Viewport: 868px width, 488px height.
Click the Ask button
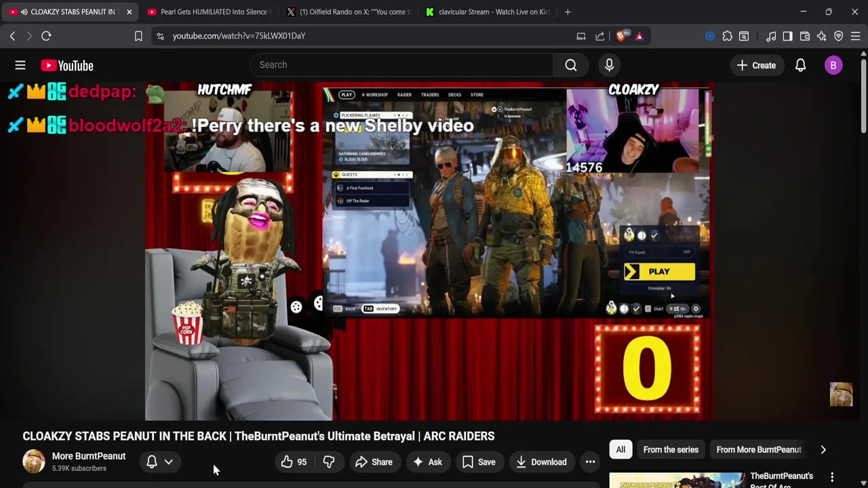427,462
